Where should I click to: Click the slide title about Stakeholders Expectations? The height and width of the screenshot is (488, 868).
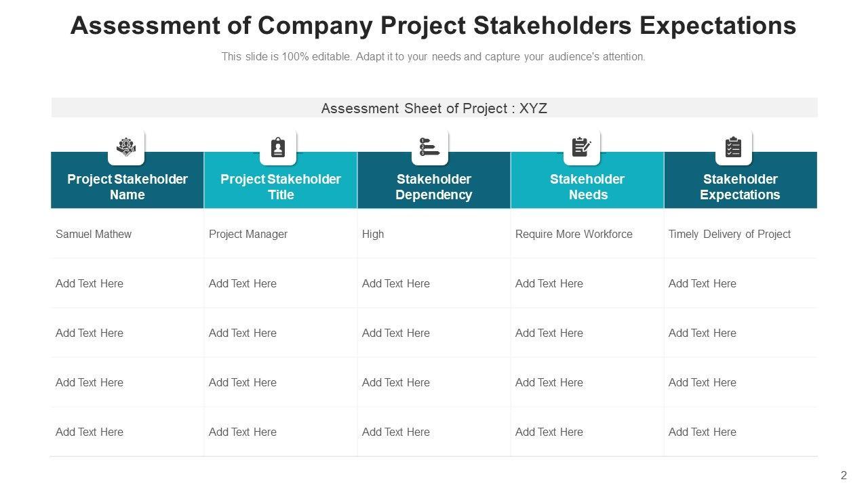coord(433,26)
